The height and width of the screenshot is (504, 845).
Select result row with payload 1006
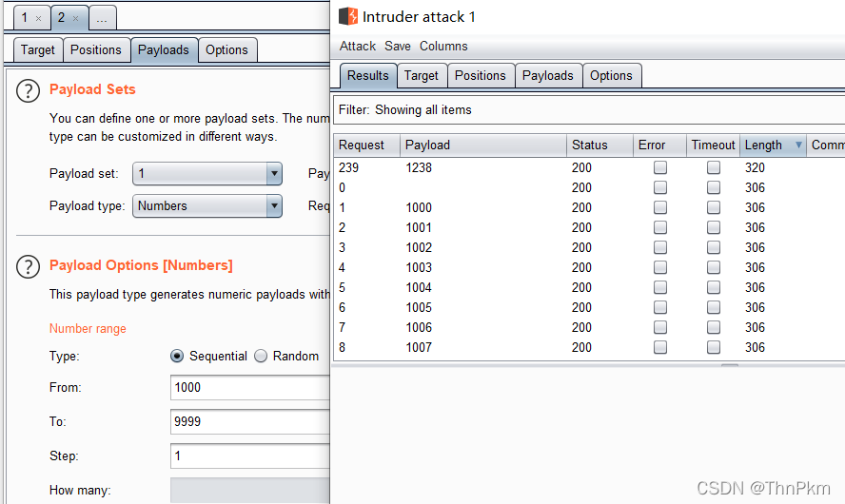click(589, 327)
